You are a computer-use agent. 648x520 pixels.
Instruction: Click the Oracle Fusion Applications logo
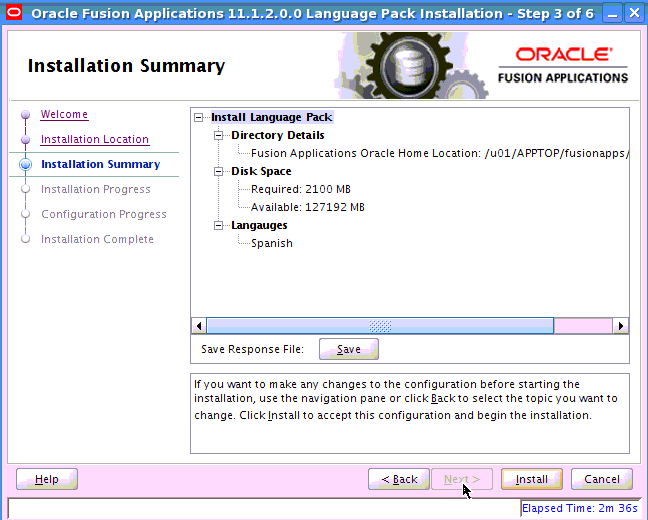click(x=563, y=65)
